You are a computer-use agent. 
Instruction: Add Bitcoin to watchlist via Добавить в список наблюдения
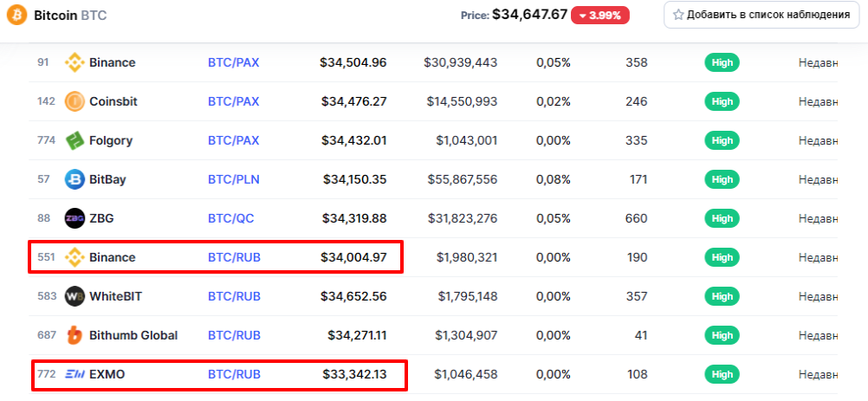(x=761, y=15)
